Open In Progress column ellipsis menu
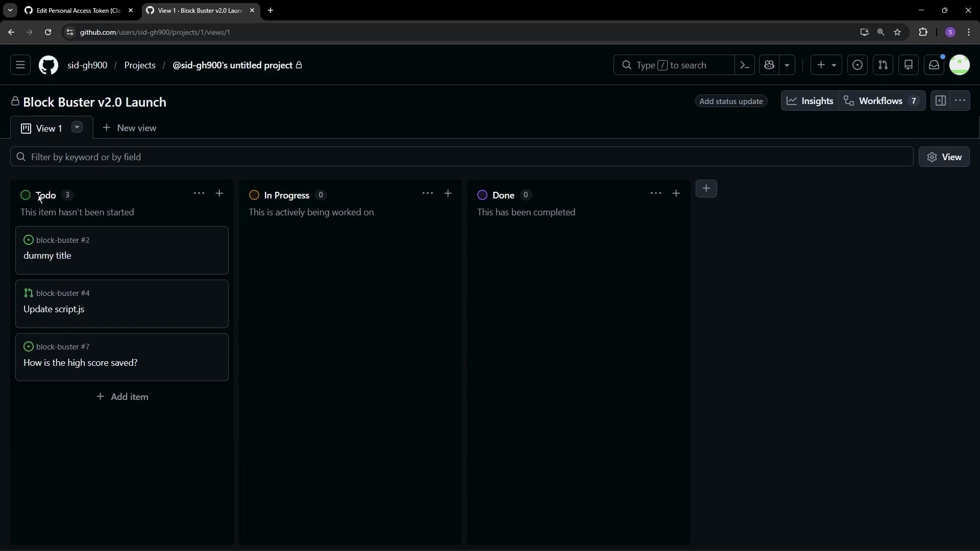 pyautogui.click(x=428, y=194)
